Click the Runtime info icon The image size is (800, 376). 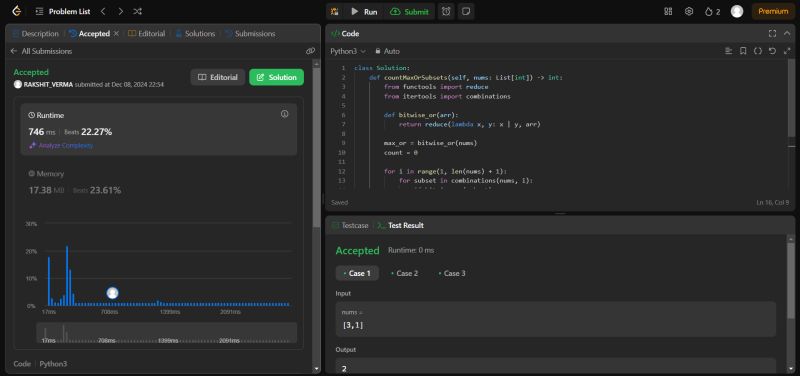tap(285, 114)
